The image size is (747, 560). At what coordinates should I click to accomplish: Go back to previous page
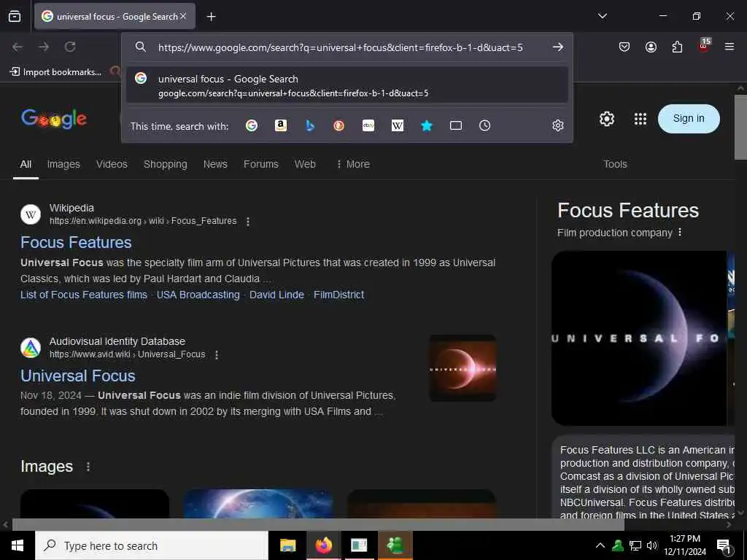[x=18, y=47]
